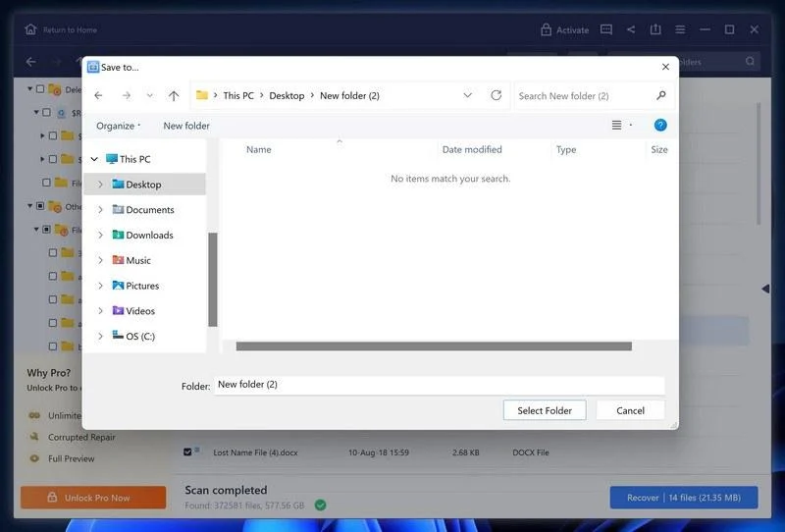Cancel the Save to dialog
The width and height of the screenshot is (785, 532).
point(630,410)
